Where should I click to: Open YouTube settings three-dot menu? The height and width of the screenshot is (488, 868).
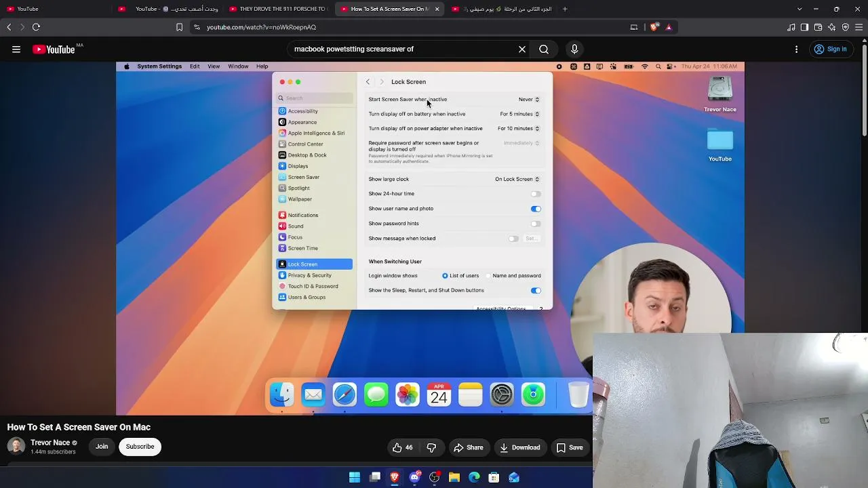[x=796, y=49]
